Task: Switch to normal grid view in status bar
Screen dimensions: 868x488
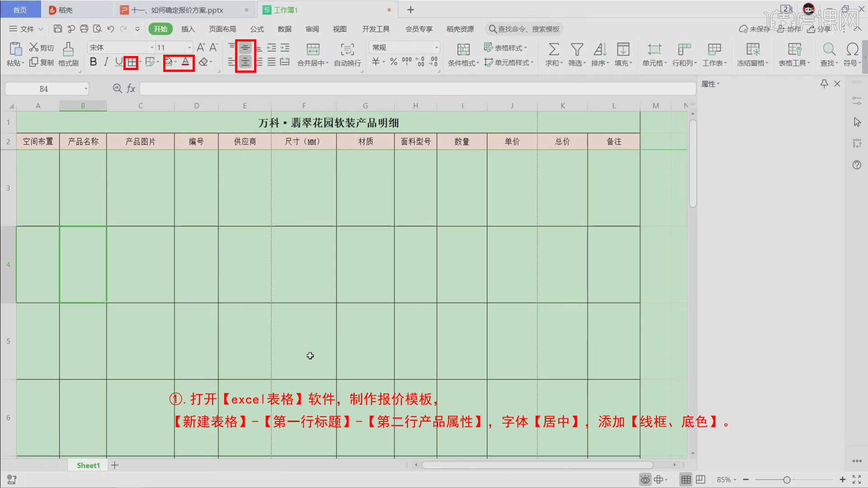Action: pyautogui.click(x=686, y=479)
